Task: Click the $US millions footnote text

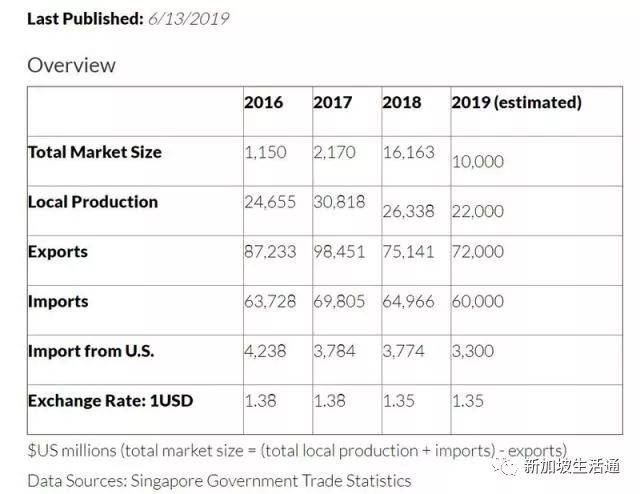Action: point(297,451)
